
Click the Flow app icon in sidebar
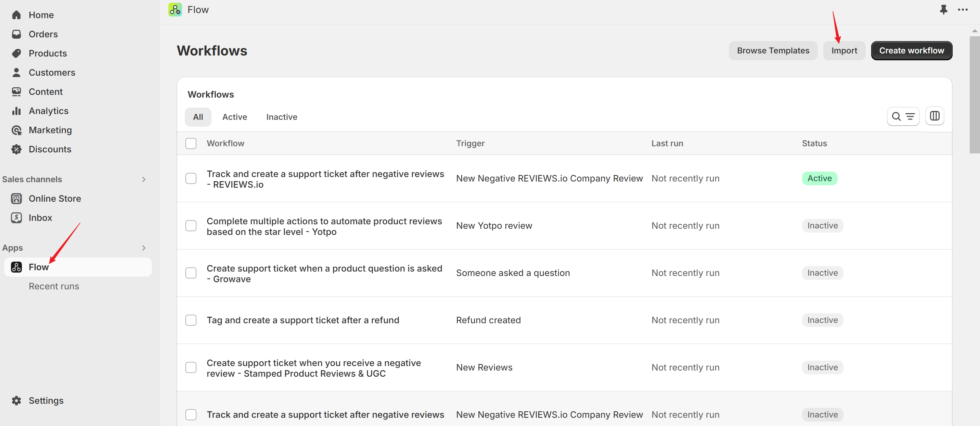point(16,267)
